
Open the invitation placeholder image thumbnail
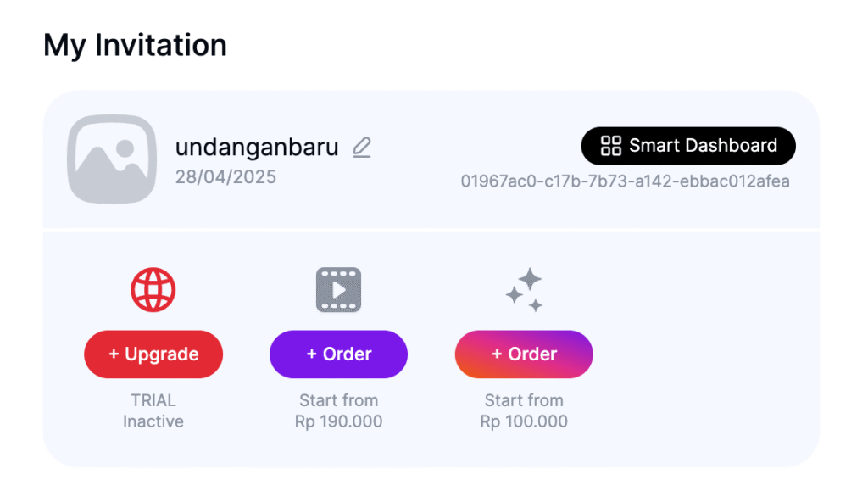click(x=112, y=159)
